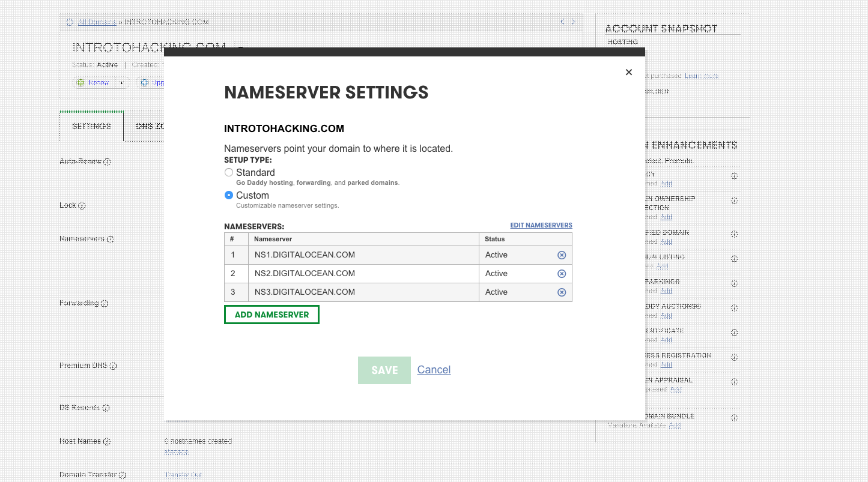Screen dimensions: 868x482
Task: Go to previous domain arrow
Action: pyautogui.click(x=563, y=22)
